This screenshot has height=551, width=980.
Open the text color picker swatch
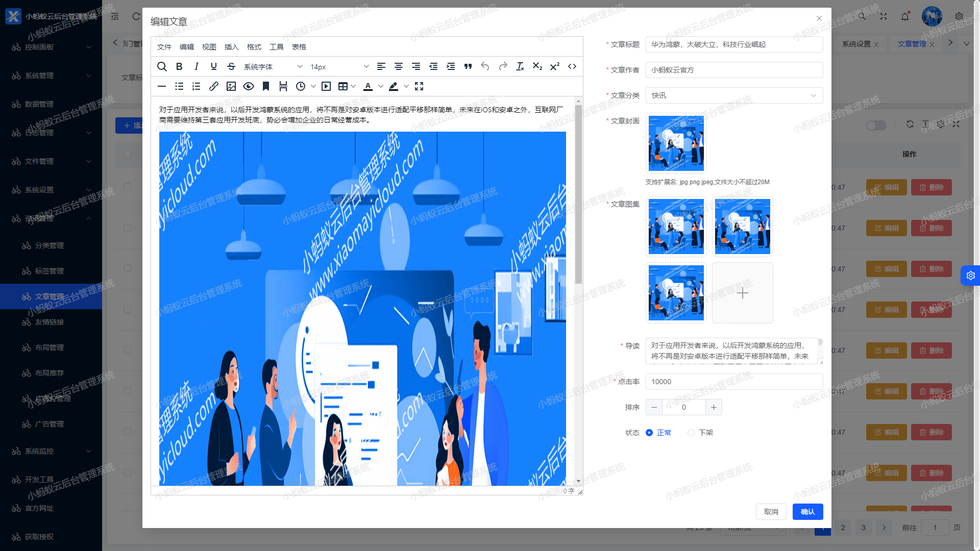coord(368,86)
